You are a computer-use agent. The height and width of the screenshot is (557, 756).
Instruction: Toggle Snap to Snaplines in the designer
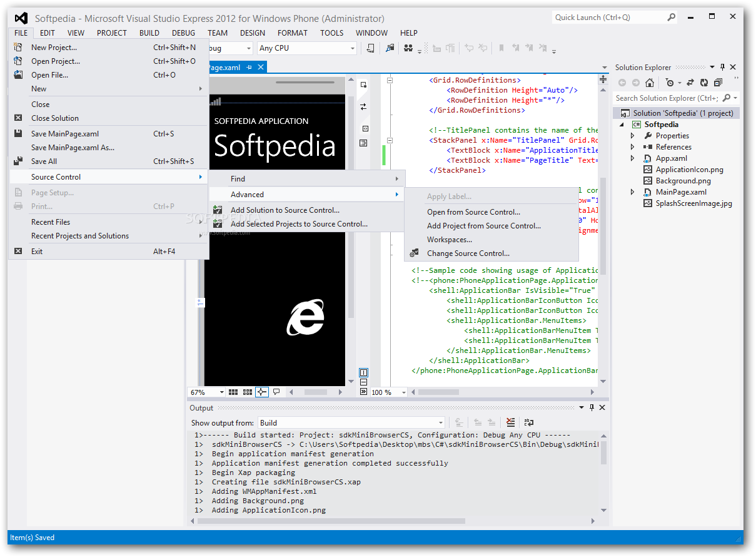tap(262, 392)
